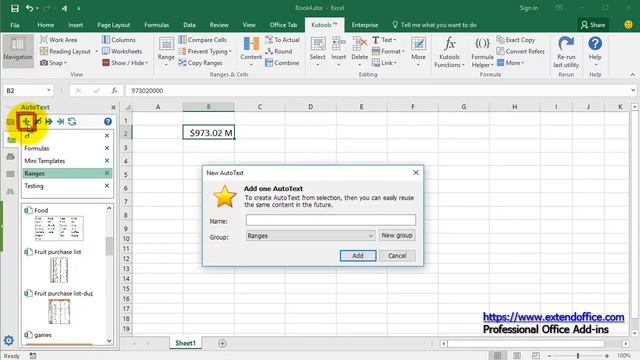Click the Undo icon
640x360 pixels.
click(29, 8)
